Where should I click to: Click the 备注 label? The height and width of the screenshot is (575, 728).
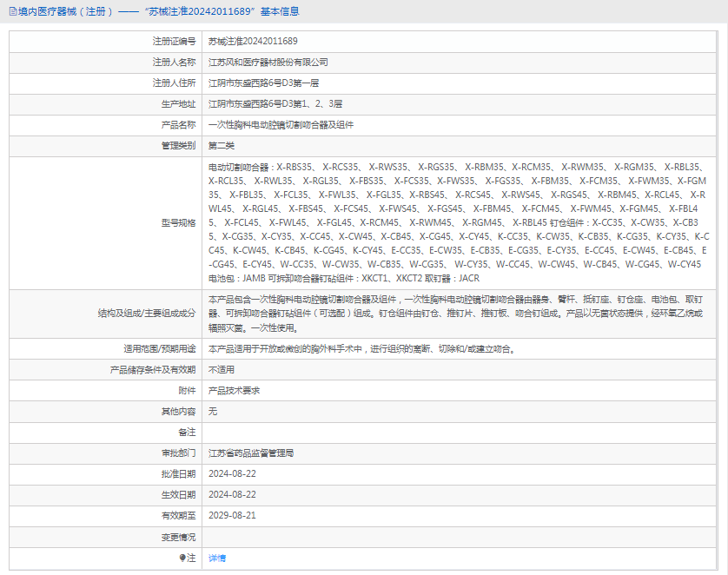point(187,433)
